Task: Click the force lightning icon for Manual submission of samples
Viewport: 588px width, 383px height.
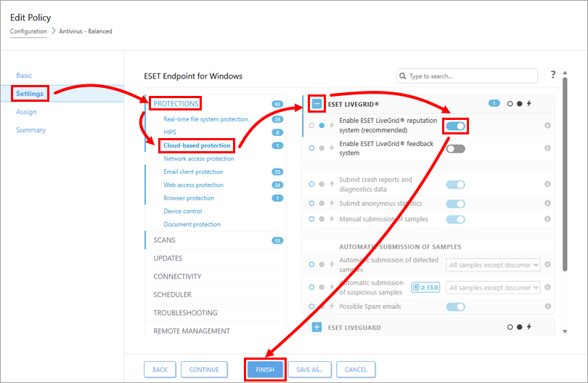Action: tap(332, 219)
